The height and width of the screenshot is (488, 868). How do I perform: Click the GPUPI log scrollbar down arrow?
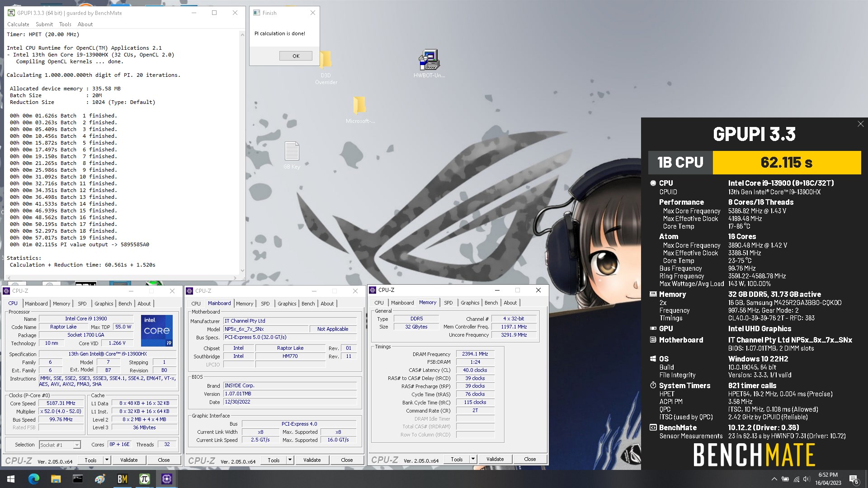(242, 271)
